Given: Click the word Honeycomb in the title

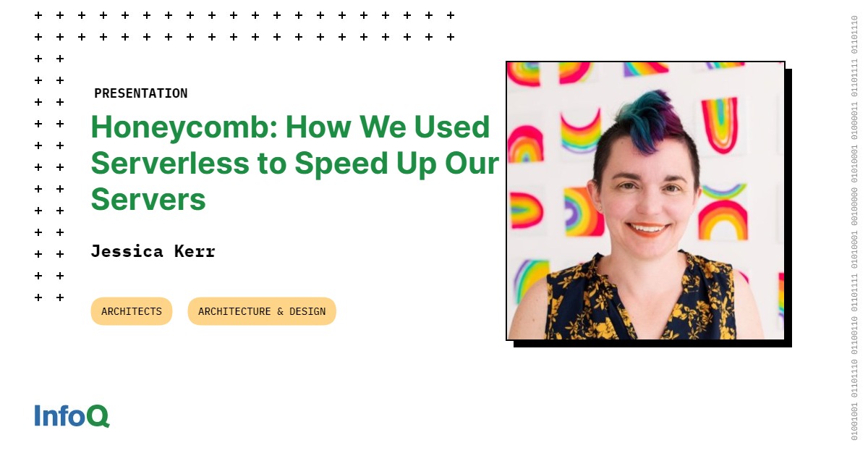Looking at the screenshot, I should tap(180, 127).
